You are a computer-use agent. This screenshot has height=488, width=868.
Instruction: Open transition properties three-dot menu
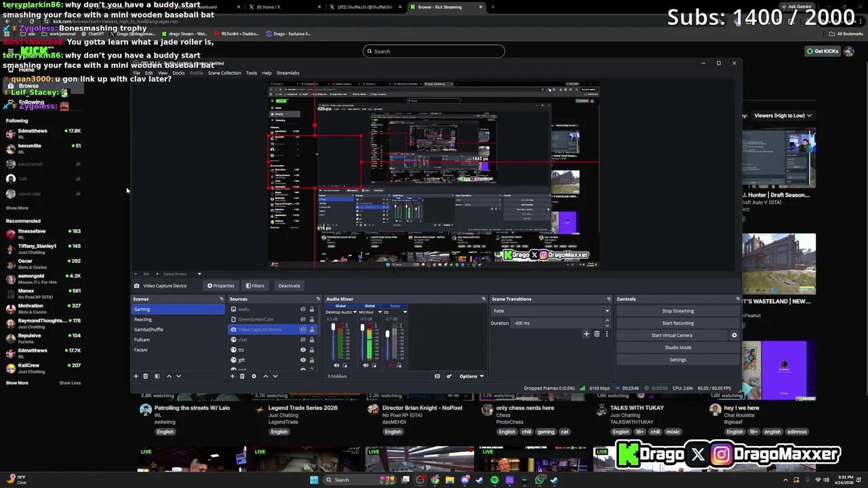point(606,334)
